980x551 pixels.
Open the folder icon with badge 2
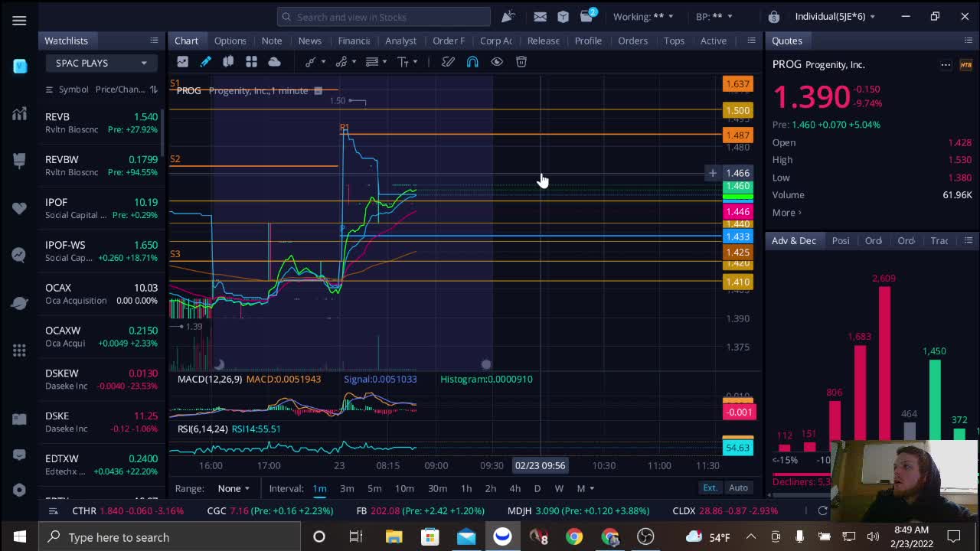pos(587,16)
